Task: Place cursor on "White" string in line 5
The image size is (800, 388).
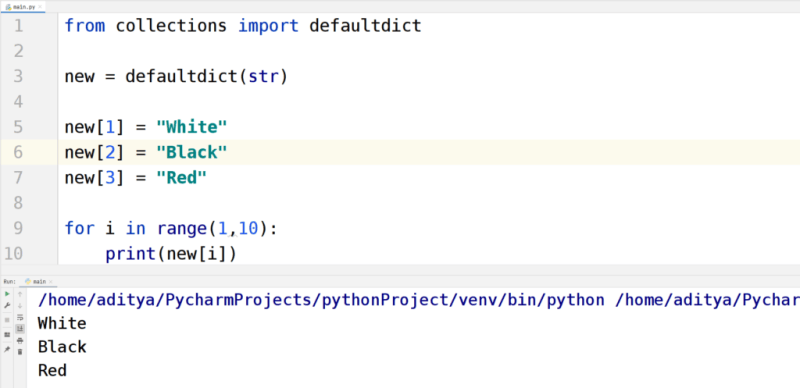Action: pos(191,127)
